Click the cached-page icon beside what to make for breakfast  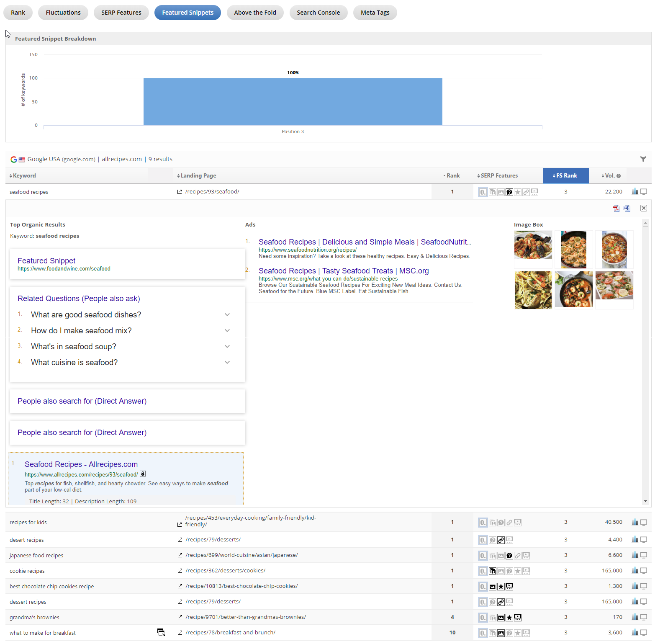point(161,632)
